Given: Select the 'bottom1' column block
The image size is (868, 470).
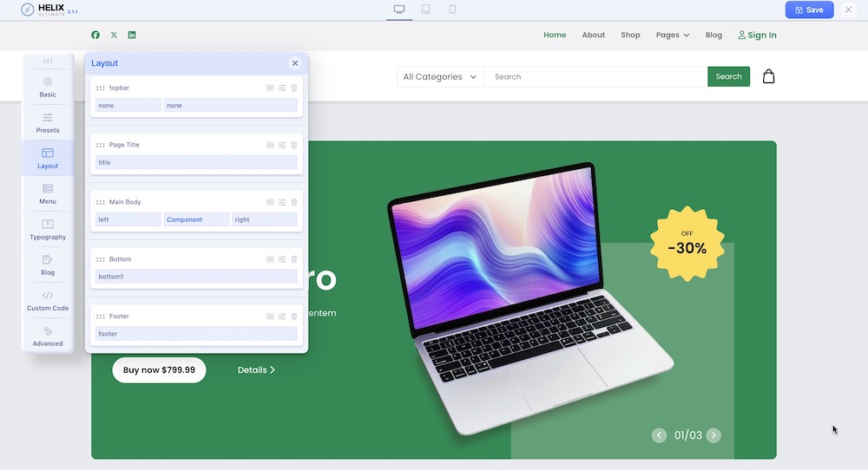Looking at the screenshot, I should click(x=196, y=277).
